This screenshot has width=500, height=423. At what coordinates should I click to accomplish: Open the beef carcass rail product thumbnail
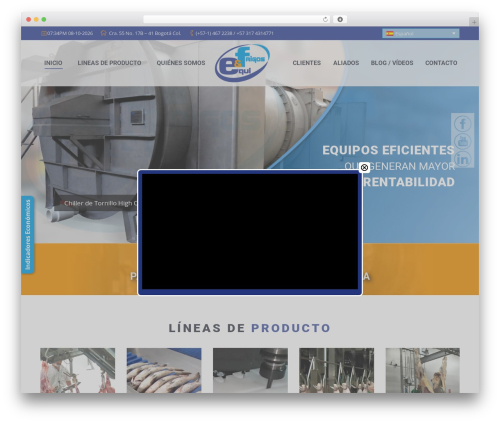[423, 370]
